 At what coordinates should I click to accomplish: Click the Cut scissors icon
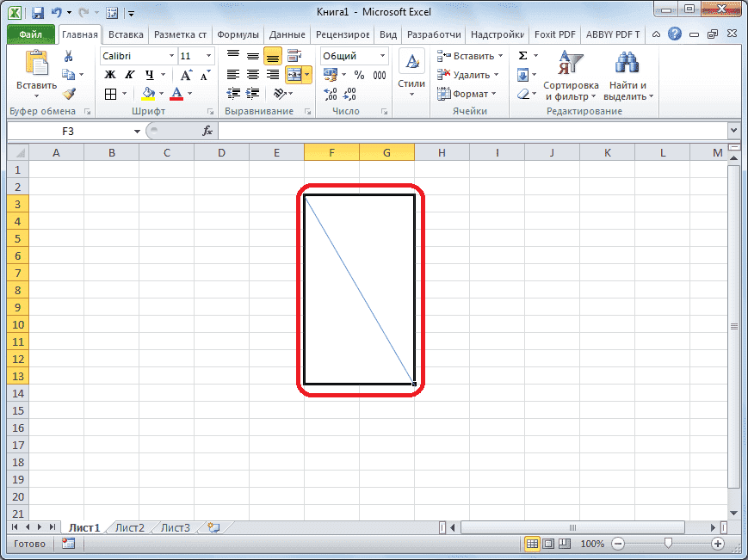click(69, 56)
